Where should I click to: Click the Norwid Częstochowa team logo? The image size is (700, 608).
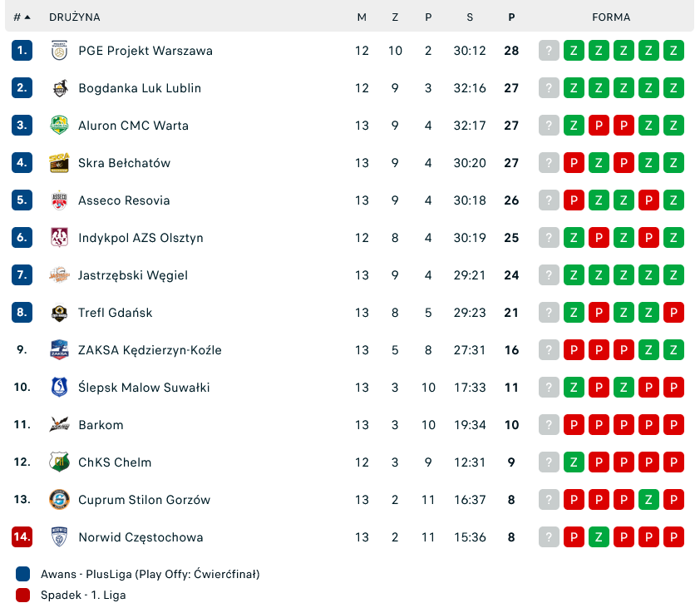click(x=59, y=537)
